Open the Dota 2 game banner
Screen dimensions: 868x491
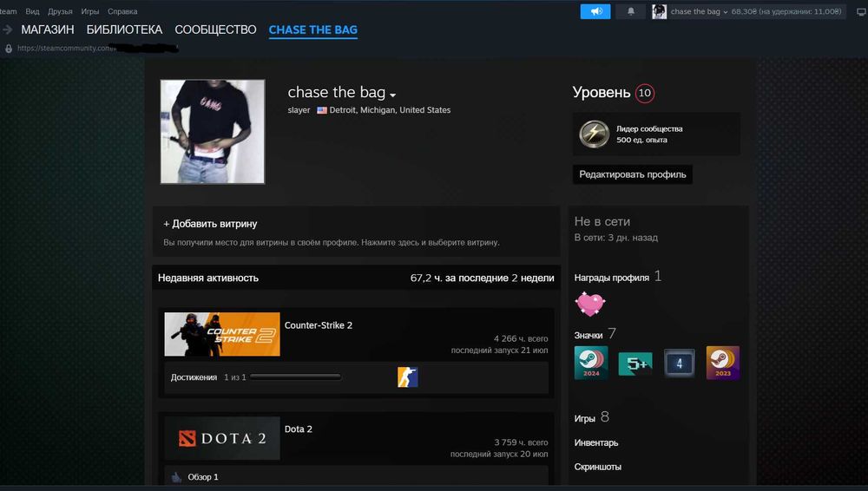coord(222,438)
